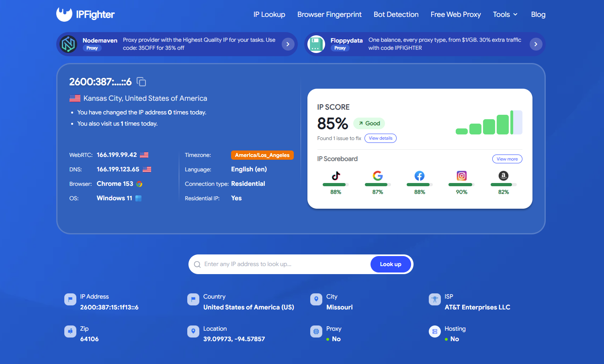604x364 pixels.
Task: Click the ISP value AT&T Enterprises LLC
Action: pyautogui.click(x=477, y=307)
